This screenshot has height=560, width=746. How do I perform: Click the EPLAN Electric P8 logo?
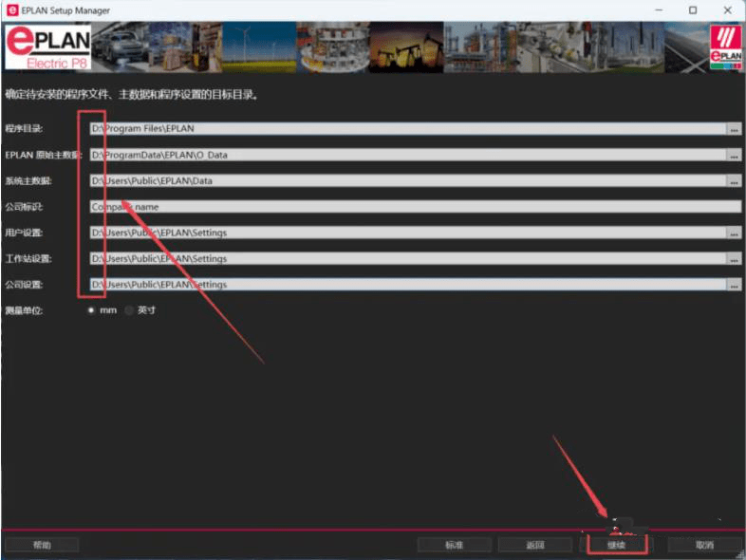(48, 47)
